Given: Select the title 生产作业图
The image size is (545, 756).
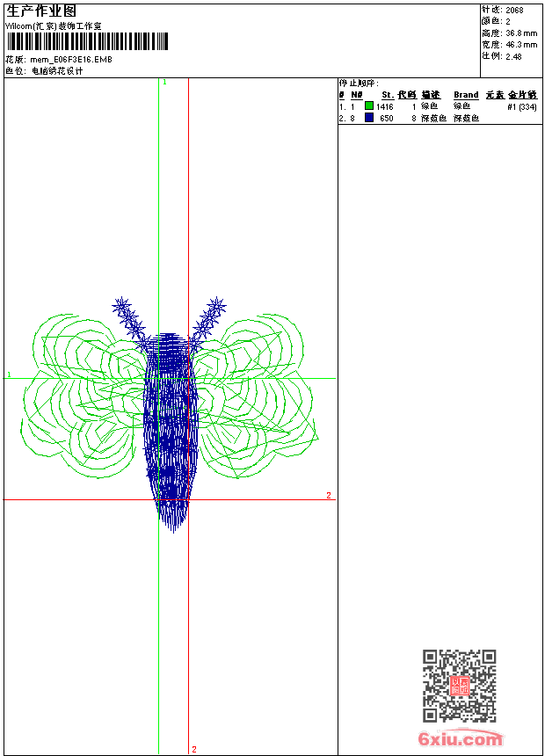Looking at the screenshot, I should (41, 11).
